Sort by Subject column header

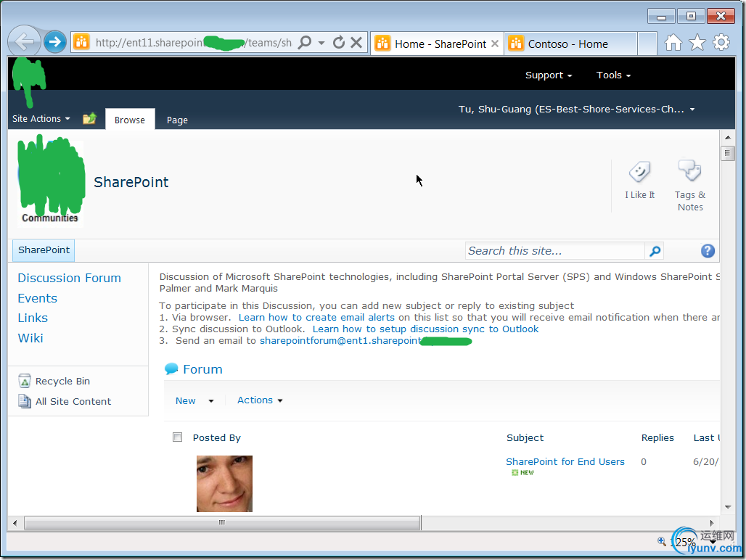(x=525, y=438)
